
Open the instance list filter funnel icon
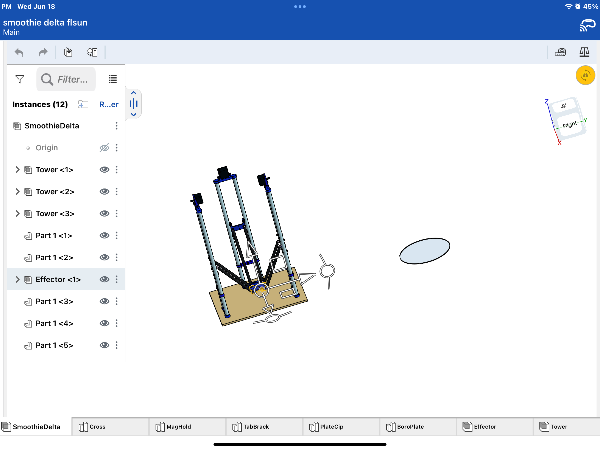[x=19, y=79]
